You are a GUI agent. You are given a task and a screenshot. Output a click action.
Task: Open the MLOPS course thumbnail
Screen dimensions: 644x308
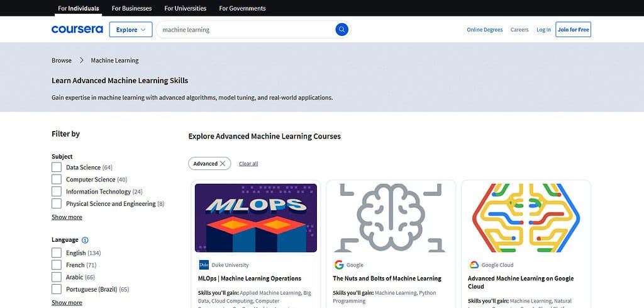click(256, 218)
